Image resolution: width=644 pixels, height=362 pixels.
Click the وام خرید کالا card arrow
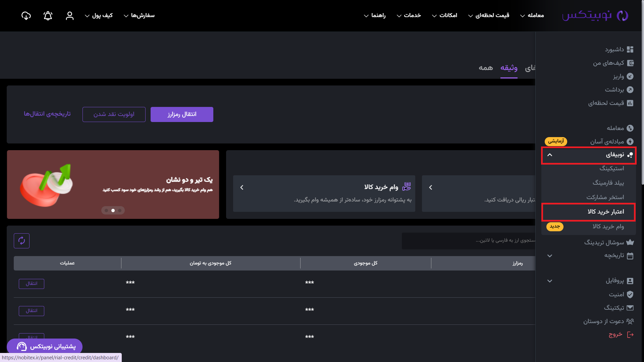tap(242, 187)
